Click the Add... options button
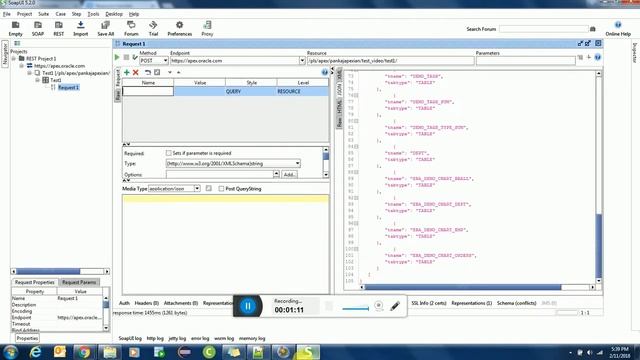The height and width of the screenshot is (360, 640). 289,174
